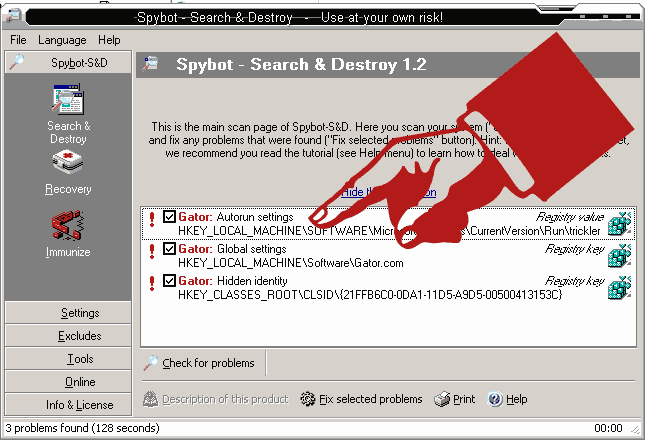Viewport: 645px width, 440px height.
Task: Click the printer icon next to Print
Action: point(442,399)
